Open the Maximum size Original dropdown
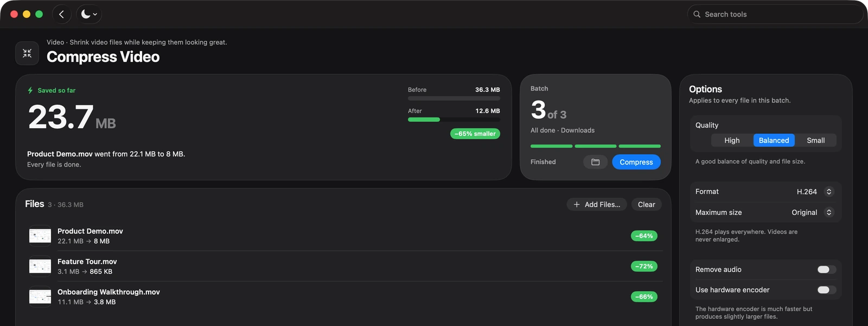The width and height of the screenshot is (868, 326). pyautogui.click(x=812, y=212)
